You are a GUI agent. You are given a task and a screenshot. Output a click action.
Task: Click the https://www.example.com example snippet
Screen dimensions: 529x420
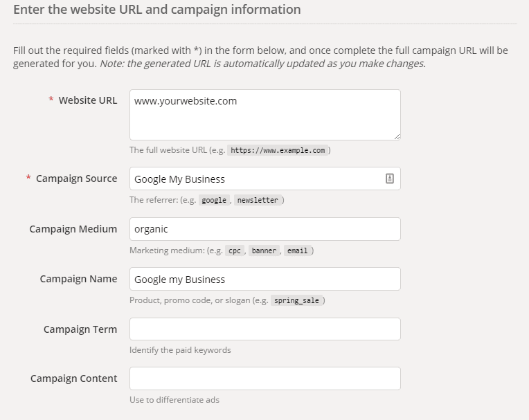(x=278, y=150)
